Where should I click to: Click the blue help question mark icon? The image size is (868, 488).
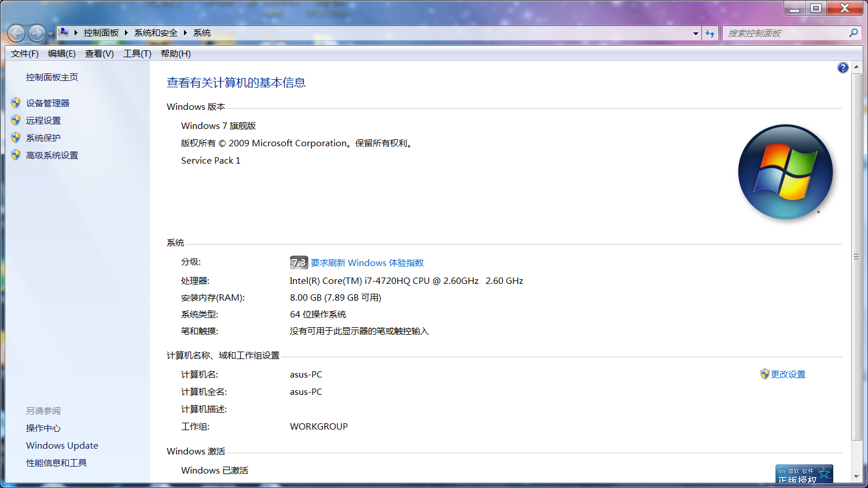coord(843,68)
